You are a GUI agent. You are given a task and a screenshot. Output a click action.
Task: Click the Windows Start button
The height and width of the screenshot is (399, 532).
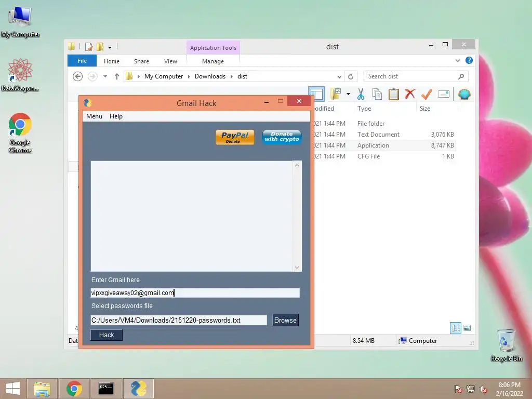pyautogui.click(x=13, y=389)
